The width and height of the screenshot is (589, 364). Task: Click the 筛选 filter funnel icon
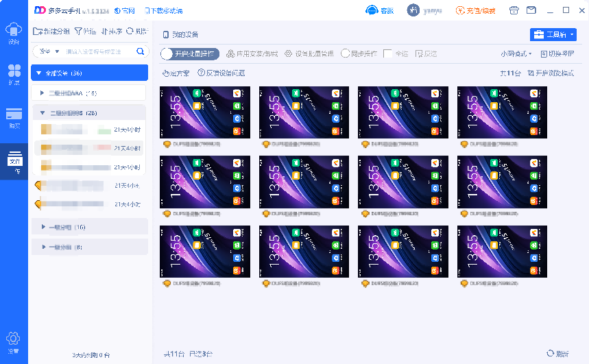point(78,31)
